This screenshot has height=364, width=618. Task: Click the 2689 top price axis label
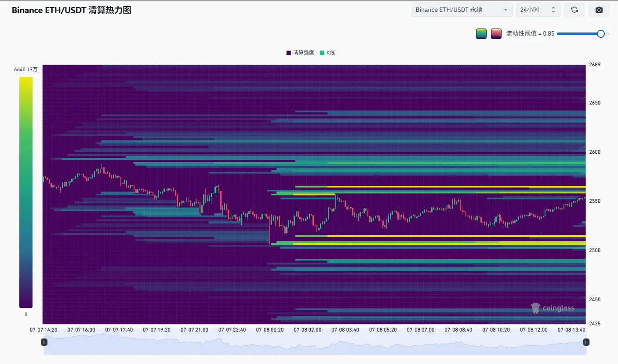point(595,65)
